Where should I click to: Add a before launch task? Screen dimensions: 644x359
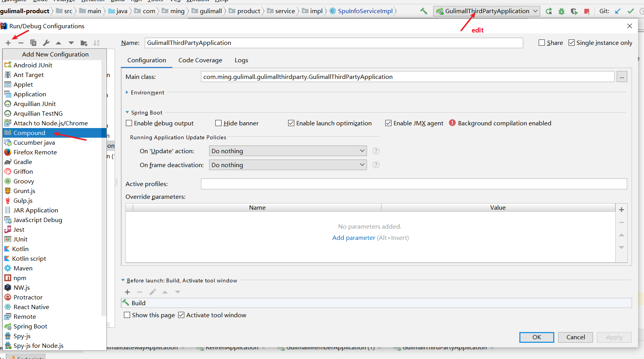point(127,292)
